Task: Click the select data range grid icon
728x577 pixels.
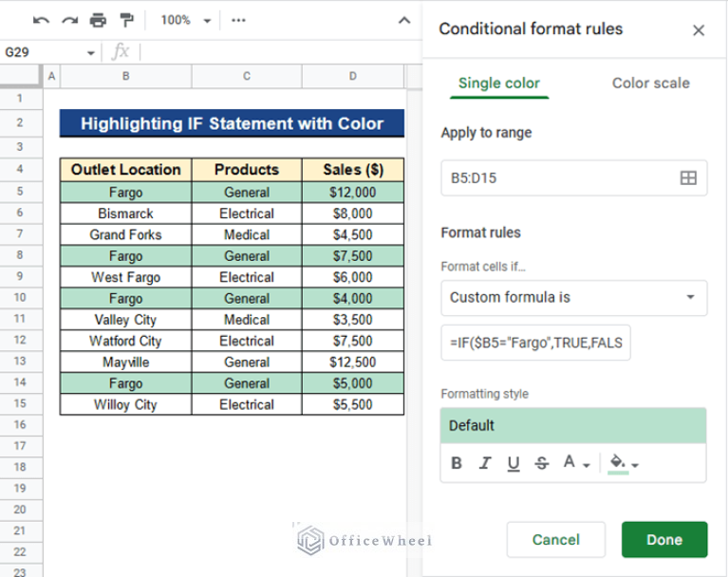Action: (688, 177)
